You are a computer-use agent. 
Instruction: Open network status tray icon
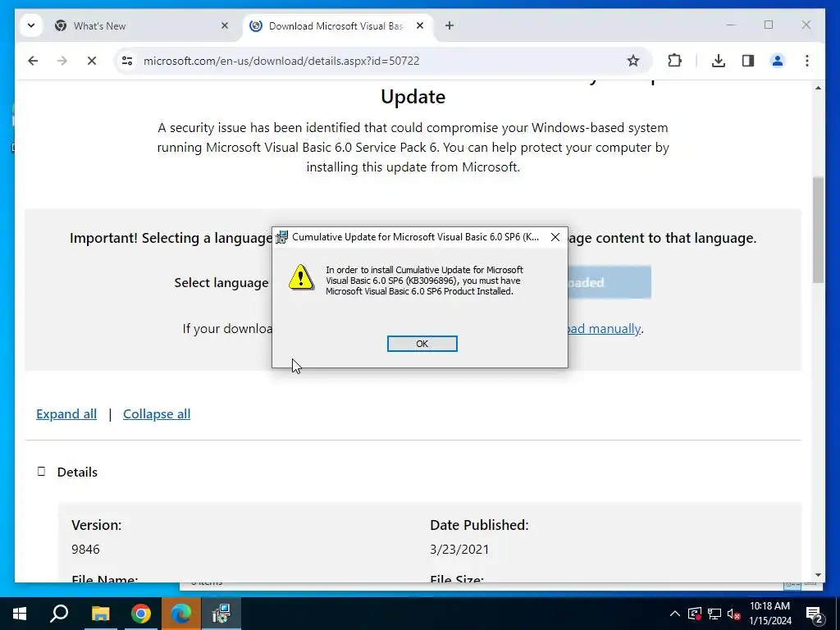[x=714, y=614]
